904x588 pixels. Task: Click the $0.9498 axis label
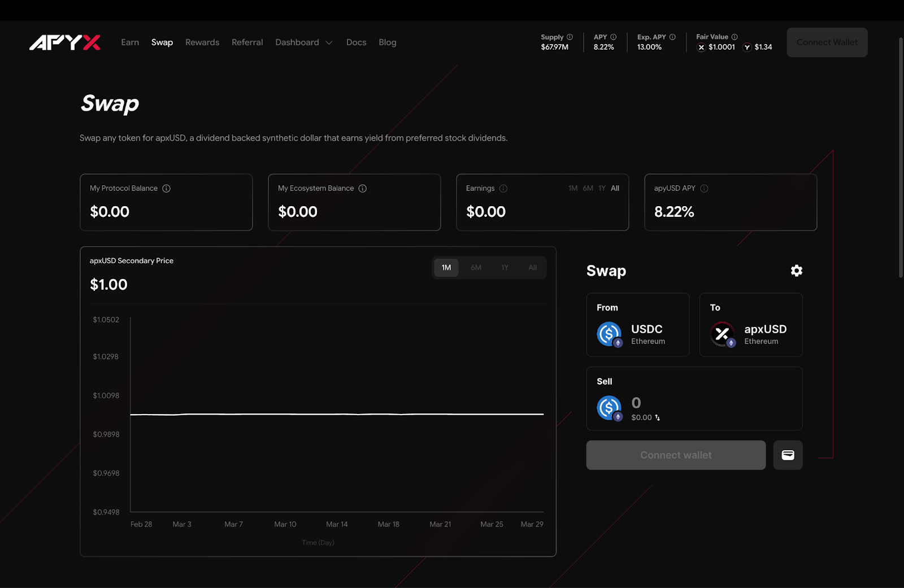(x=106, y=512)
